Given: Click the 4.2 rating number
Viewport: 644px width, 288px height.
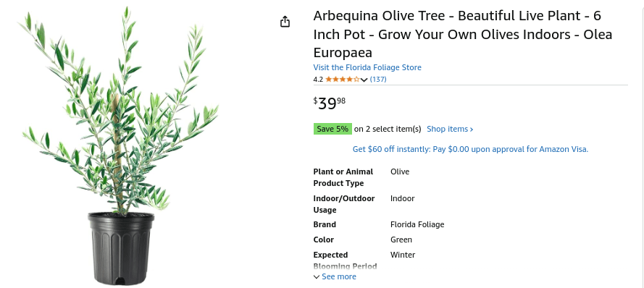Looking at the screenshot, I should [318, 79].
